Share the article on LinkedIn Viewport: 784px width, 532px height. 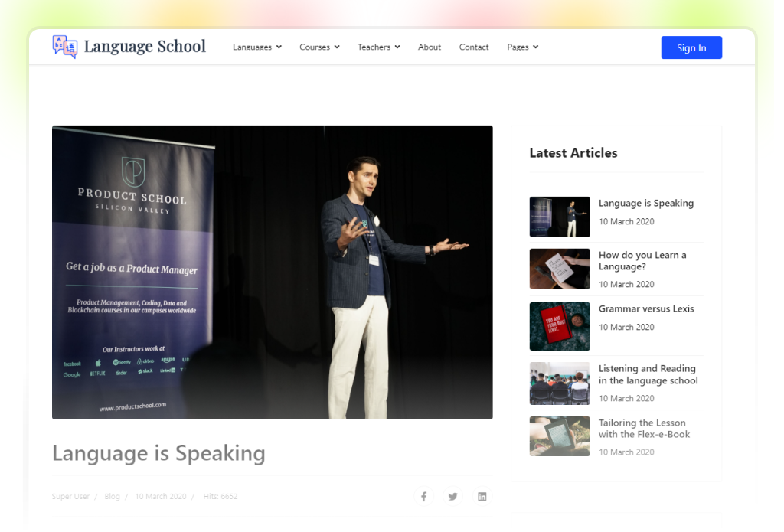pyautogui.click(x=482, y=496)
